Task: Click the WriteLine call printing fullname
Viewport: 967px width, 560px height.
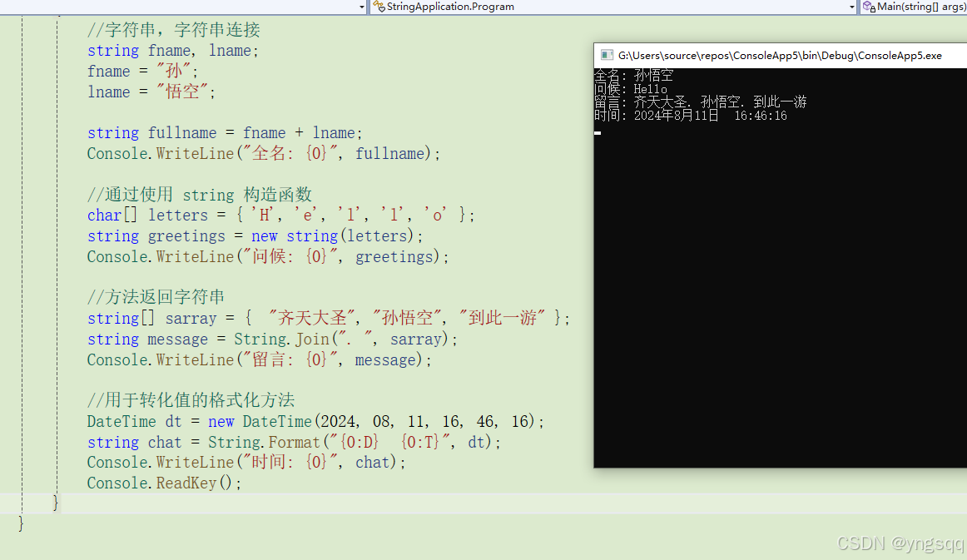Action: point(263,154)
